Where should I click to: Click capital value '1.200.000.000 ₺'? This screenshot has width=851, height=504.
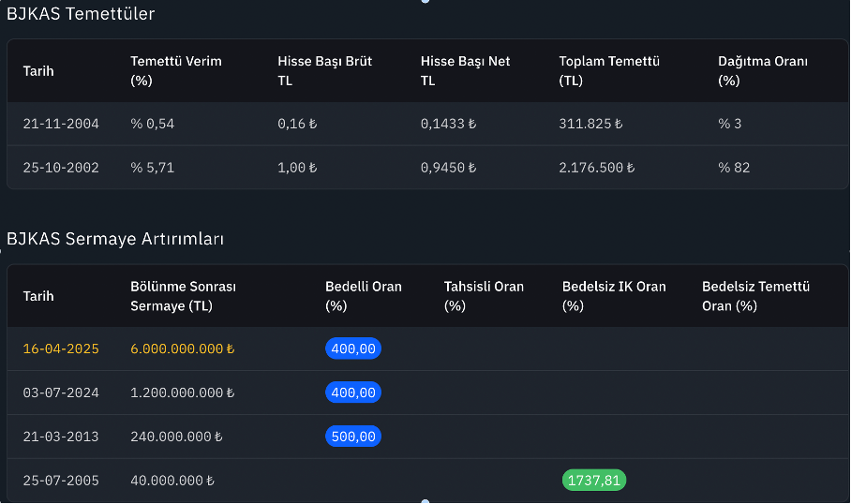pos(183,393)
